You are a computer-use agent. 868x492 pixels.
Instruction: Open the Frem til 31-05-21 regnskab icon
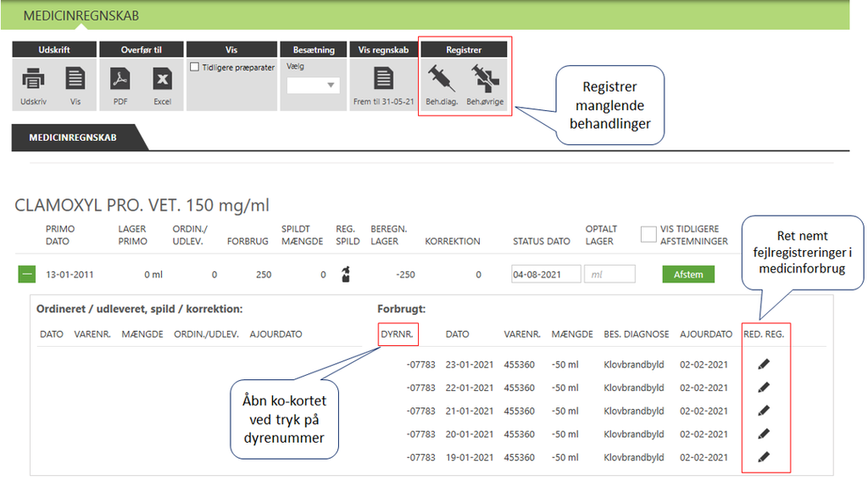[x=384, y=81]
